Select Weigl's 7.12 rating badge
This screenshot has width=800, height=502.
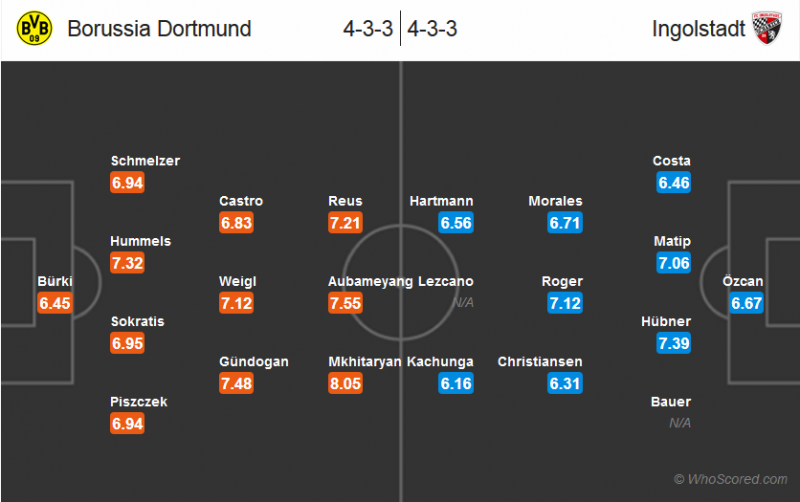pos(236,304)
